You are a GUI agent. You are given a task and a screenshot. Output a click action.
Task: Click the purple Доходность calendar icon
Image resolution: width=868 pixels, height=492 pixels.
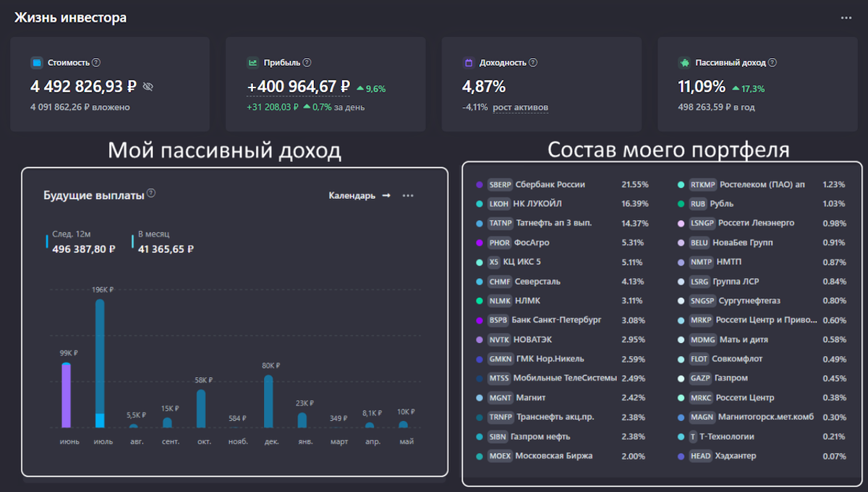[x=468, y=63]
